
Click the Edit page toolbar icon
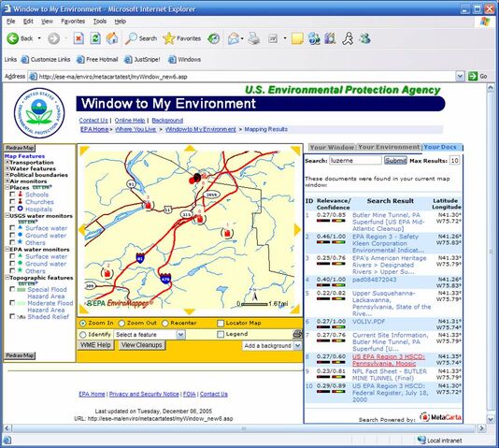pos(273,39)
